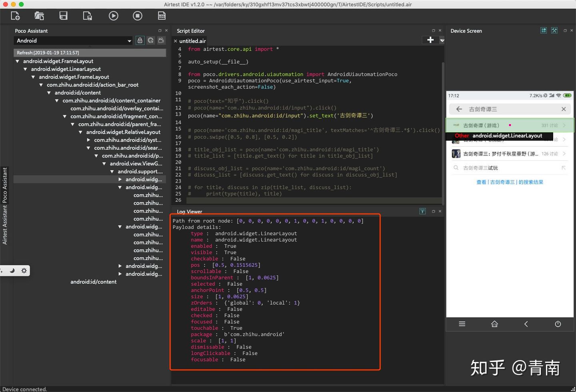Screen dimensions: 576x392
Task: Open the Airtest Assistant side tab
Action: coord(5,225)
